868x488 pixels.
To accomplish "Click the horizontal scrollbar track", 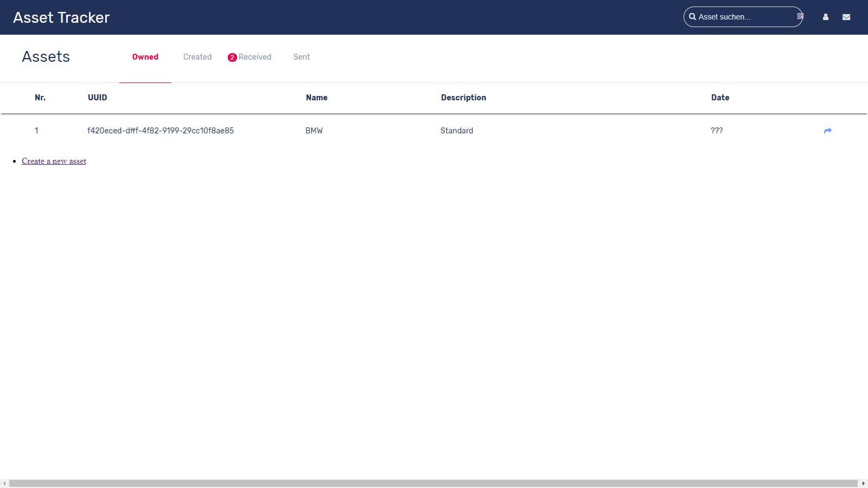I will point(434,483).
